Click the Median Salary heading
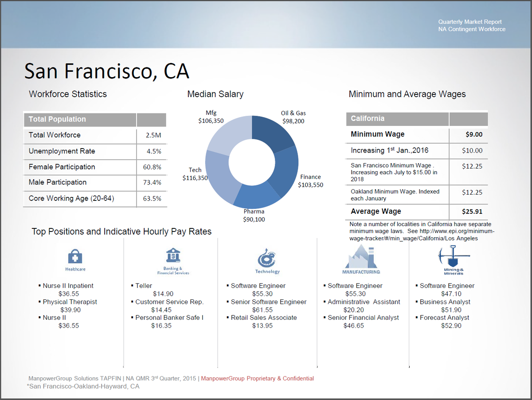The width and height of the screenshot is (532, 400). [215, 94]
